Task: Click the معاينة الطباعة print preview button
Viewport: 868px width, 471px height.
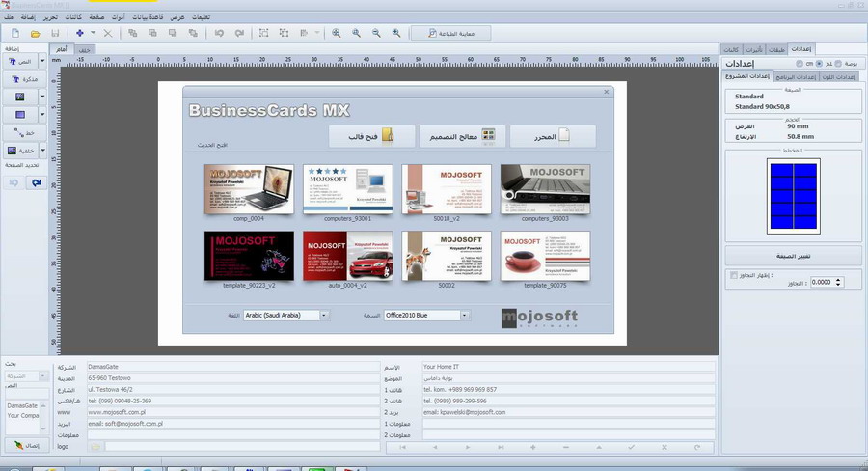Action: click(x=451, y=33)
